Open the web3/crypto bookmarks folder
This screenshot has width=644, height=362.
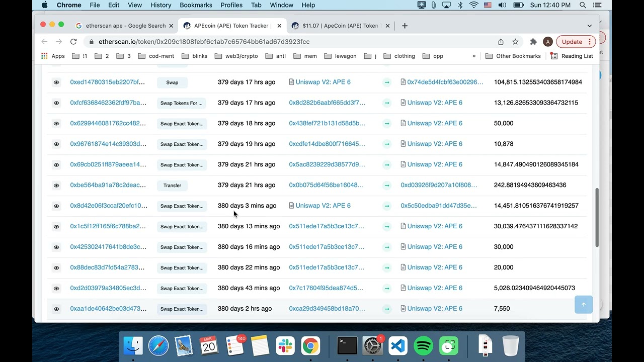click(236, 56)
